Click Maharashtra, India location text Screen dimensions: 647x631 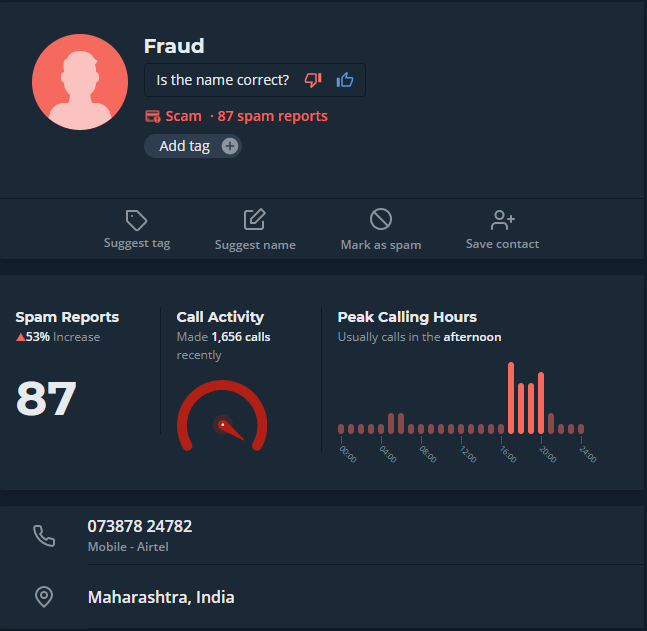click(161, 598)
